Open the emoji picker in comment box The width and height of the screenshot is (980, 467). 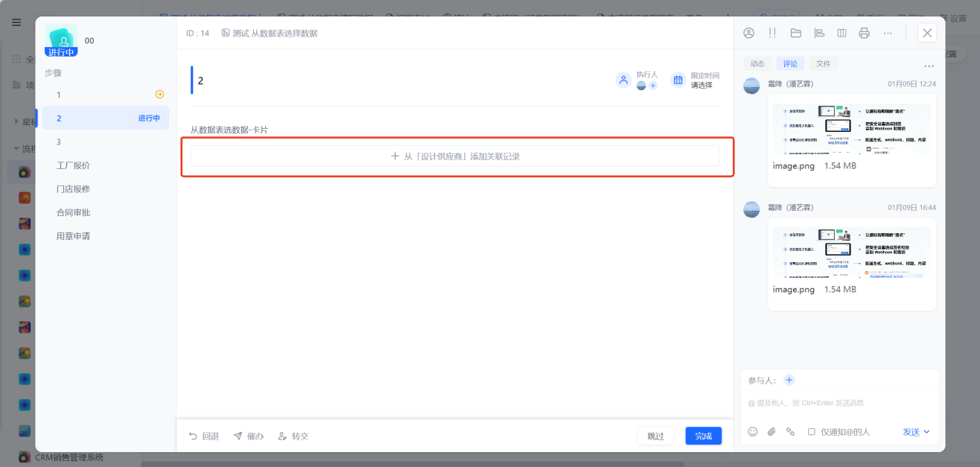click(x=752, y=432)
